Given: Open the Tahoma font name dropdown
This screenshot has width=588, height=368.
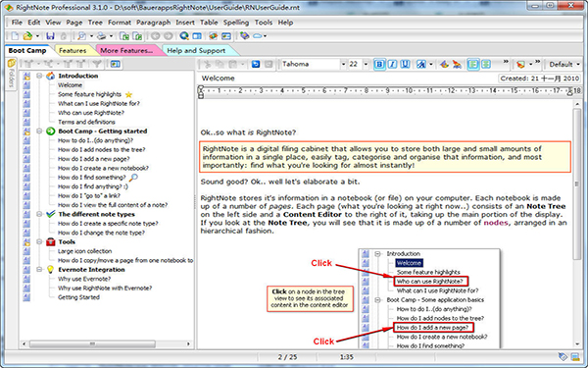Looking at the screenshot, I should (x=343, y=64).
